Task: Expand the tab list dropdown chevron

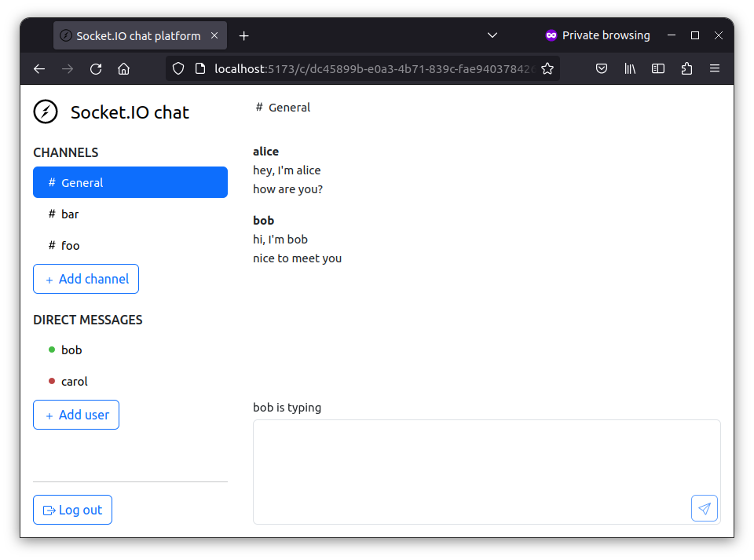Action: (492, 35)
